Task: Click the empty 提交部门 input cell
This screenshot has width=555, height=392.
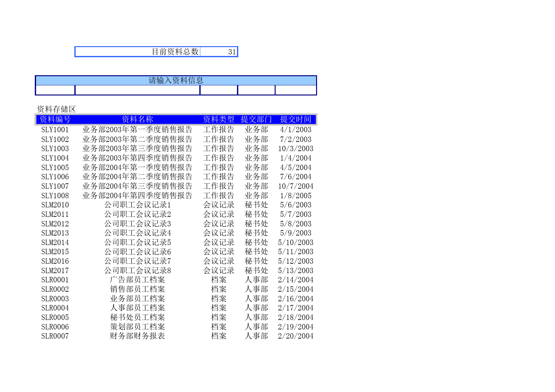Action: tap(257, 90)
